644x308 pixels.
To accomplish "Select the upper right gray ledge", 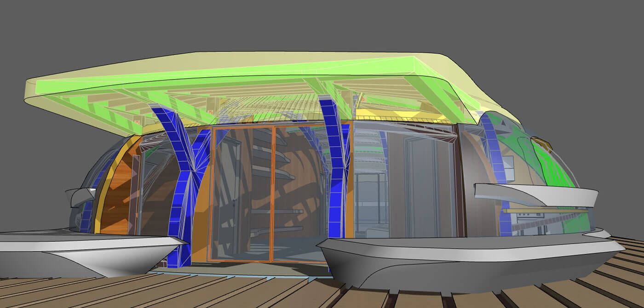I will [x=534, y=193].
